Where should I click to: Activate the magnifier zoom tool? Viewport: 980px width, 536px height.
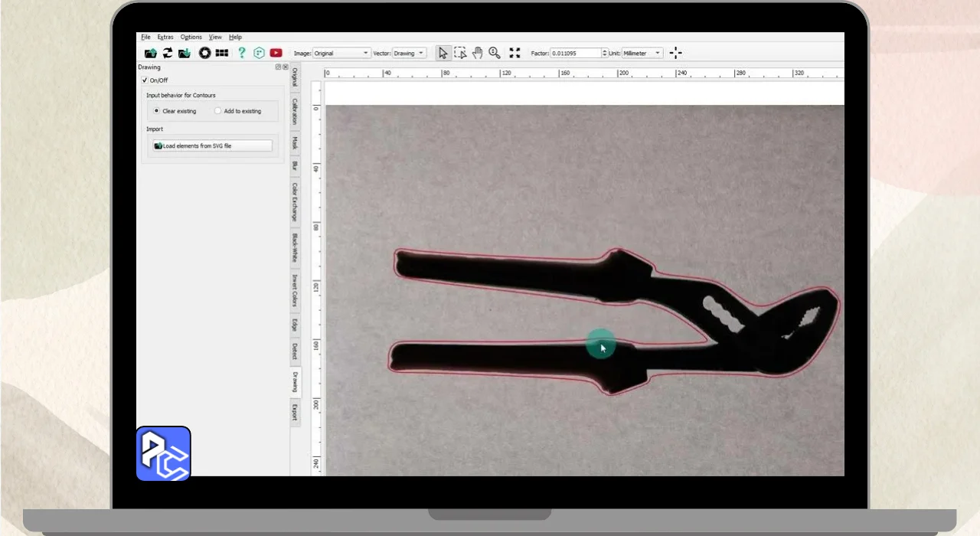tap(495, 53)
